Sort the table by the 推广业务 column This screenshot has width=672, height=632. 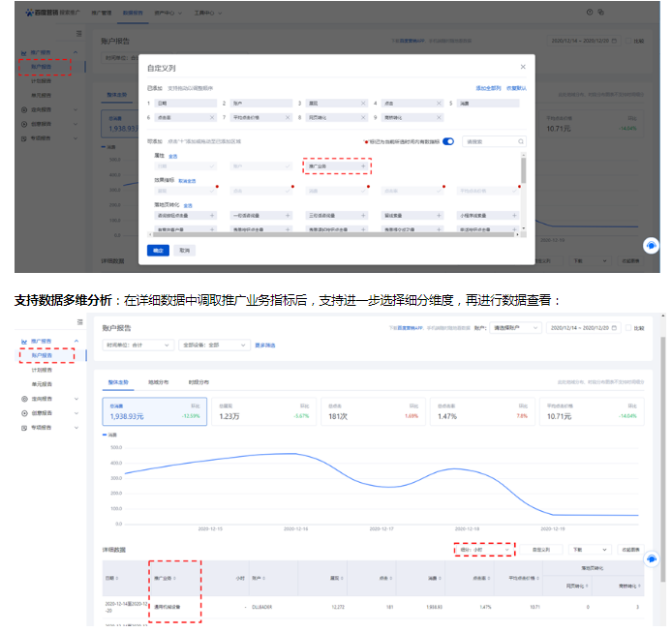(x=174, y=579)
